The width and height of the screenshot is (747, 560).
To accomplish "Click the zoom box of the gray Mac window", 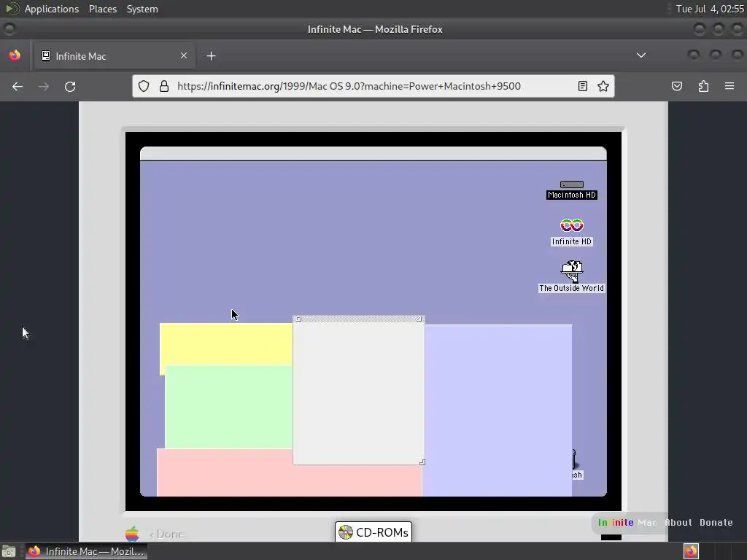I will pos(419,319).
